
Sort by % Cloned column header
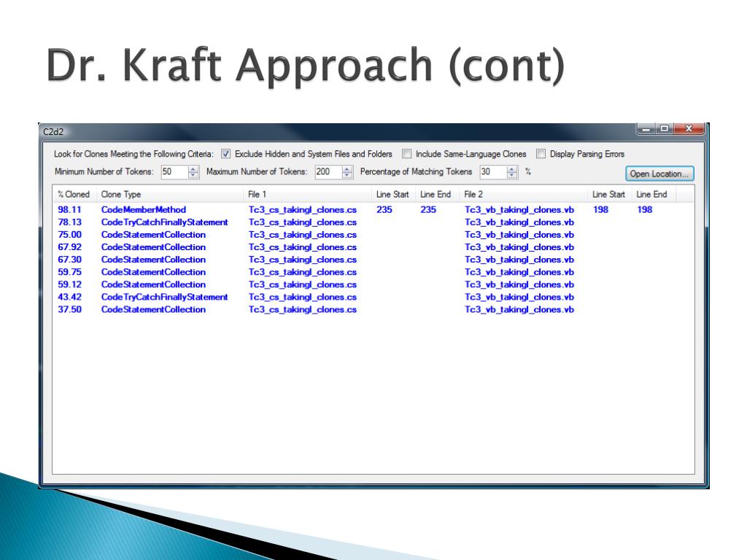74,194
